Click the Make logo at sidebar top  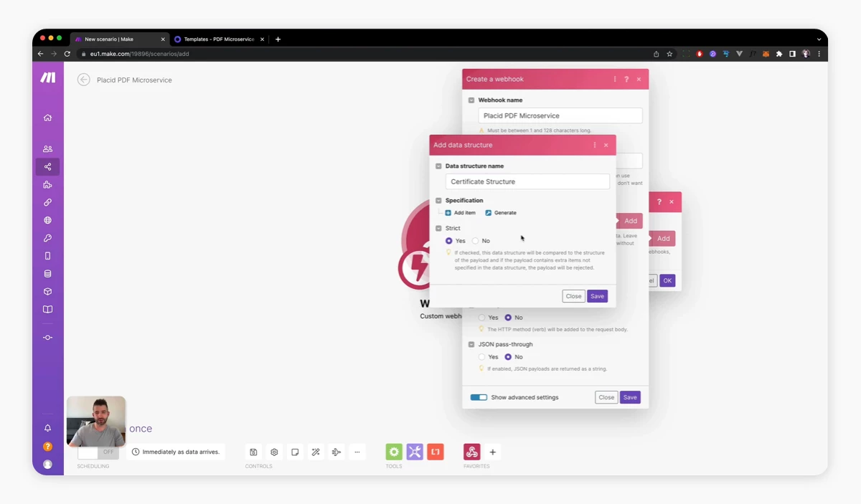[x=47, y=77]
